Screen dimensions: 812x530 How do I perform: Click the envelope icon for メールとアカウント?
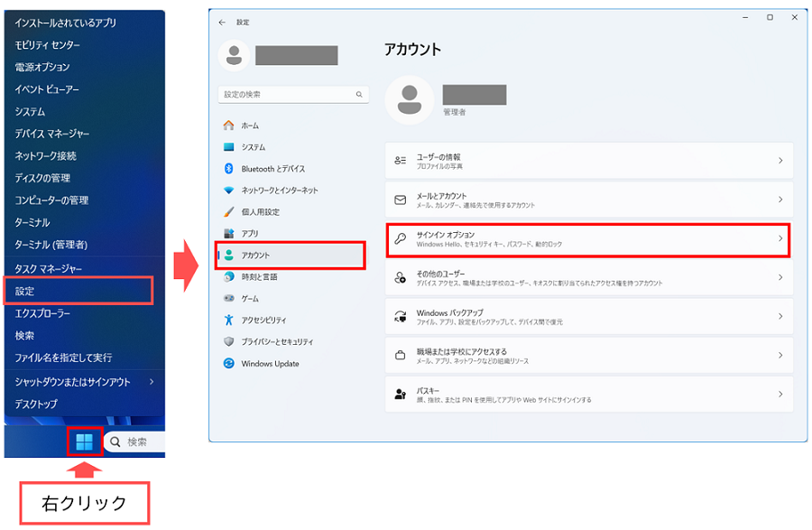(401, 200)
